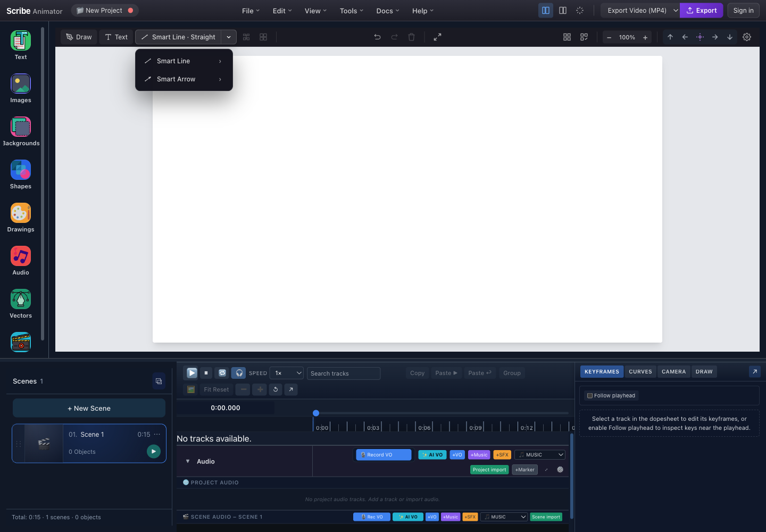Image resolution: width=766 pixels, height=532 pixels.
Task: Open the Images library in sidebar
Action: 21,88
